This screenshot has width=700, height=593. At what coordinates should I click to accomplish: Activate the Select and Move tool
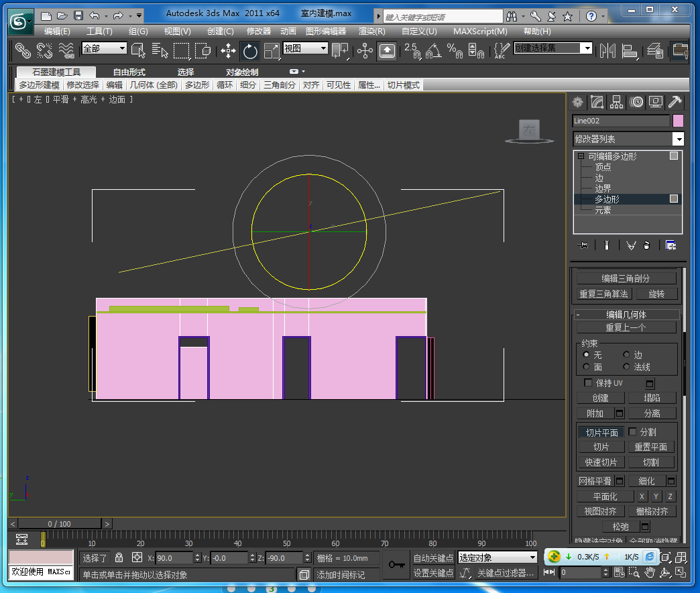point(228,51)
